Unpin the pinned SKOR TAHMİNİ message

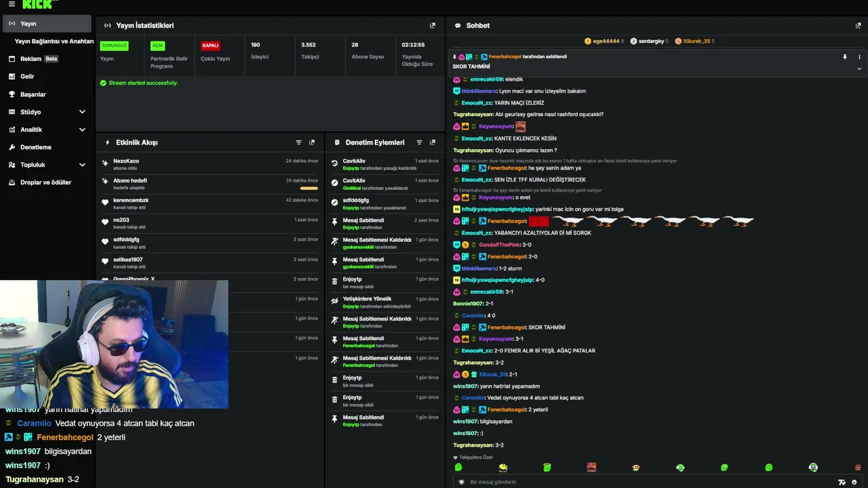pos(845,57)
